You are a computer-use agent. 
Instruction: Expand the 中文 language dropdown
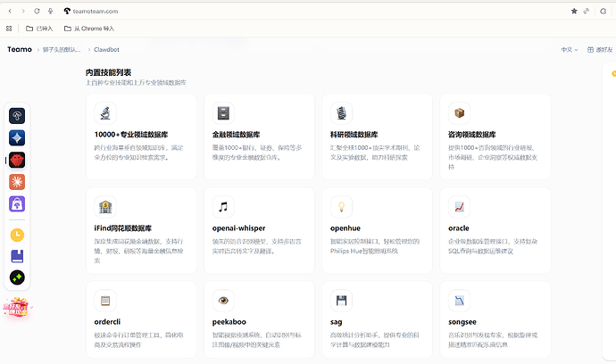pos(570,49)
